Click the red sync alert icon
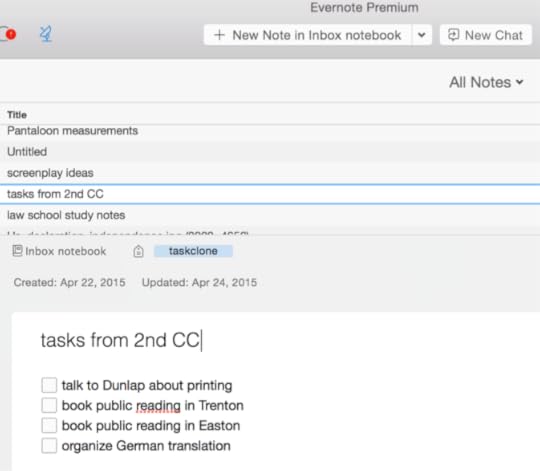 11,34
